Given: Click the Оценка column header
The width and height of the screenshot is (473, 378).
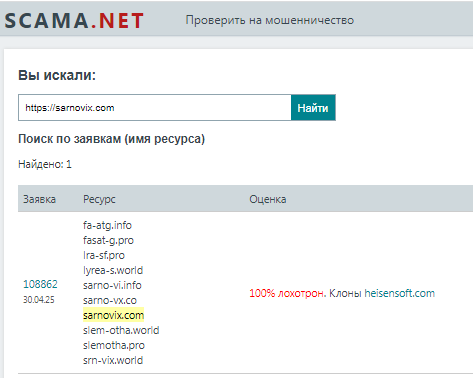Looking at the screenshot, I should [x=268, y=199].
